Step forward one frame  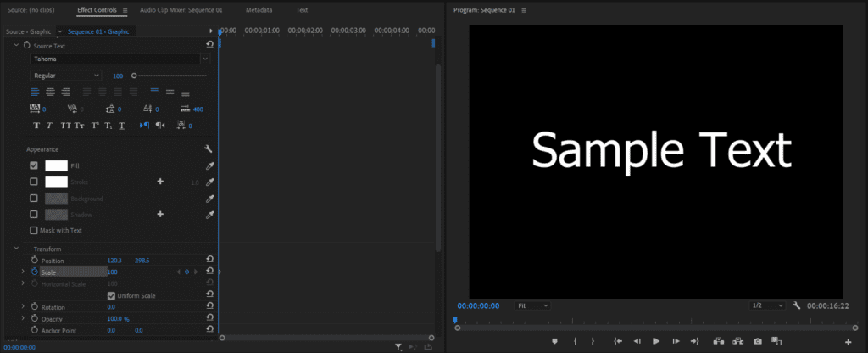675,341
